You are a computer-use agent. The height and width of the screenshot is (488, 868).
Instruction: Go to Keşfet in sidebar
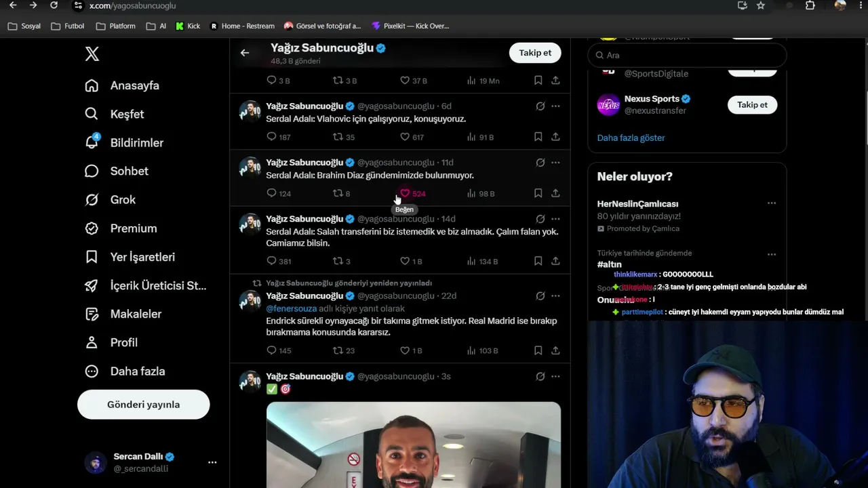pyautogui.click(x=115, y=114)
